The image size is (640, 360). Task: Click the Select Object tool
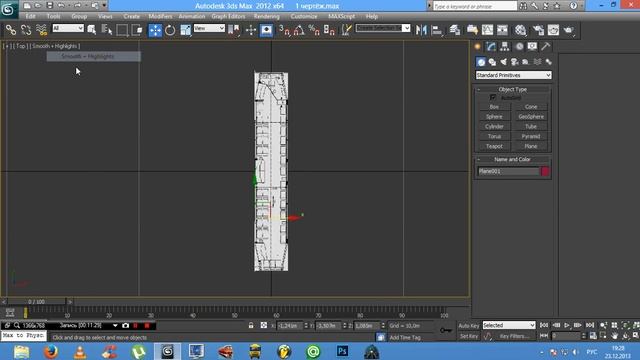pos(92,30)
